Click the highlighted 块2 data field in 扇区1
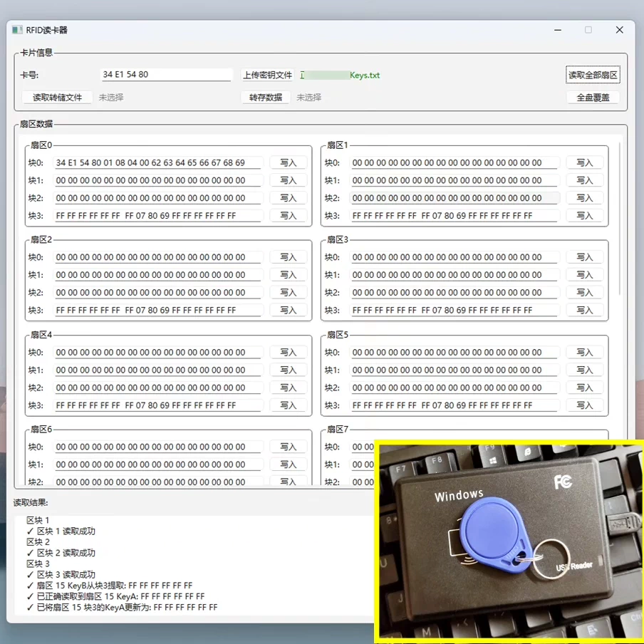Viewport: 644px width, 644px height. coord(454,197)
